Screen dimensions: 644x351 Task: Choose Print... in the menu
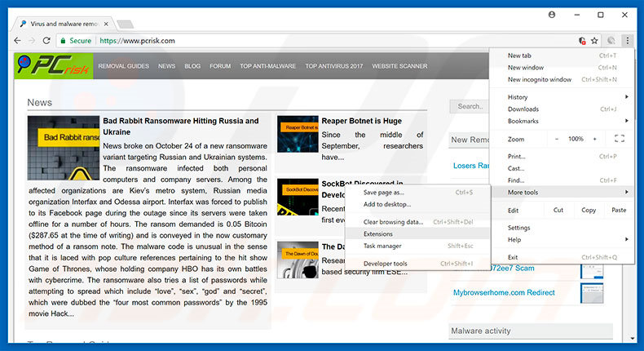[562, 156]
